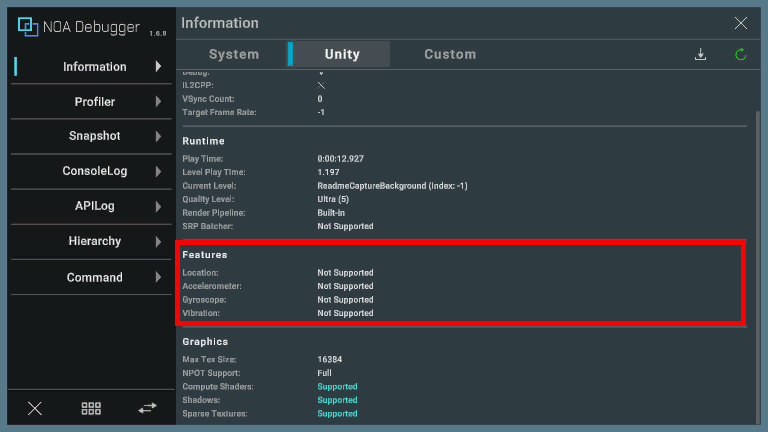
Task: Click the Information panel title
Action: click(220, 23)
